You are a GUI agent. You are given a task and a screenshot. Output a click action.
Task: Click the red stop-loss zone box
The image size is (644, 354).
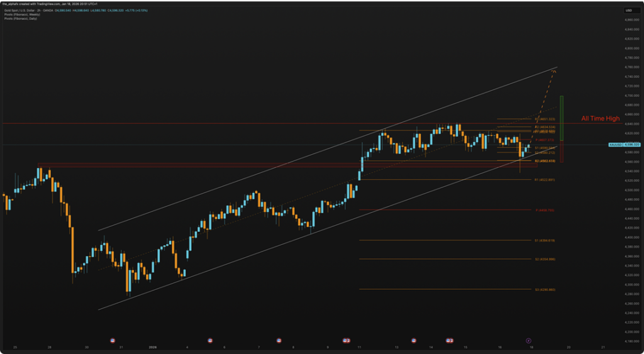pos(562,152)
